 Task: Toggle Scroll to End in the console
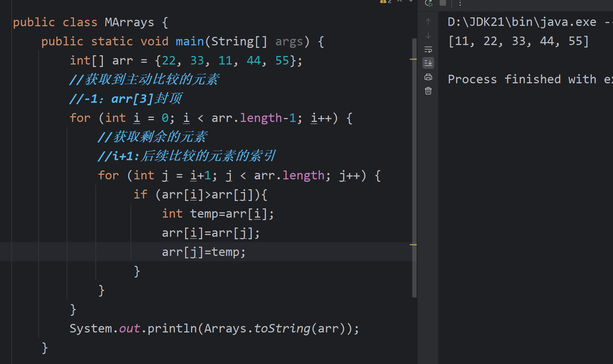428,63
